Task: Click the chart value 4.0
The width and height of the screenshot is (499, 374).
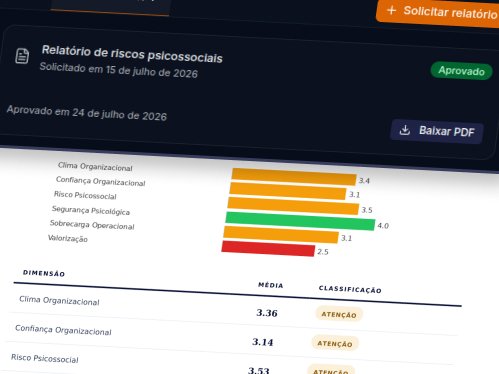Action: pos(383,226)
